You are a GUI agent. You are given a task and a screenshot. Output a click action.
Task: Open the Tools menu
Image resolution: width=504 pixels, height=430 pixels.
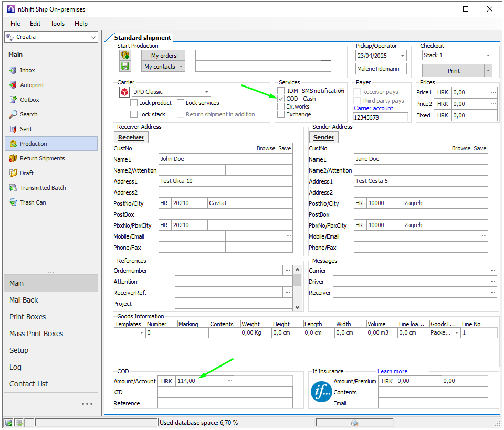(58, 24)
